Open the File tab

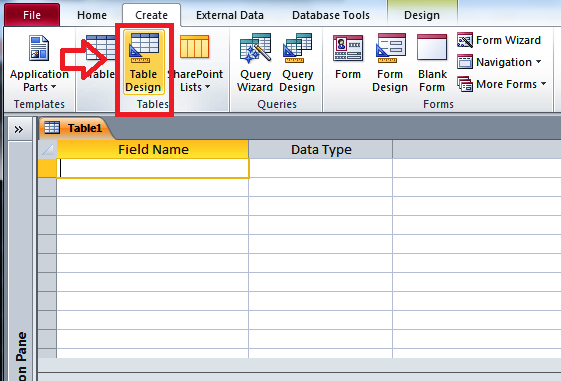coord(32,15)
